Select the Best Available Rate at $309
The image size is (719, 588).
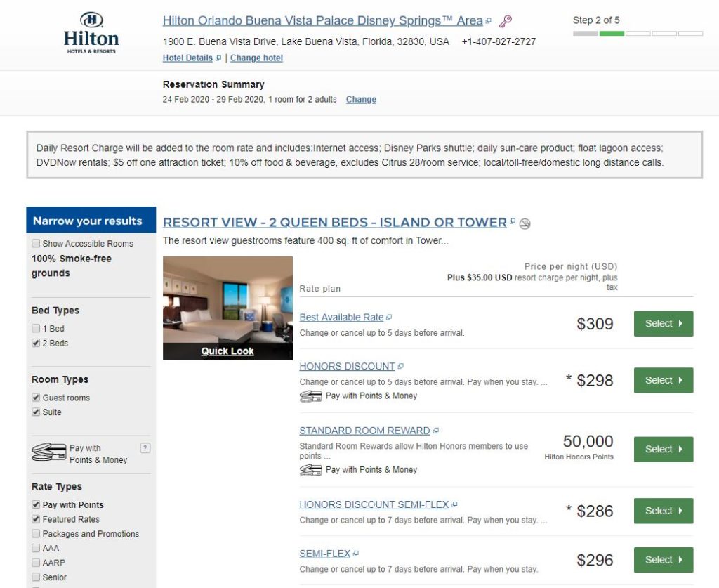pyautogui.click(x=663, y=324)
